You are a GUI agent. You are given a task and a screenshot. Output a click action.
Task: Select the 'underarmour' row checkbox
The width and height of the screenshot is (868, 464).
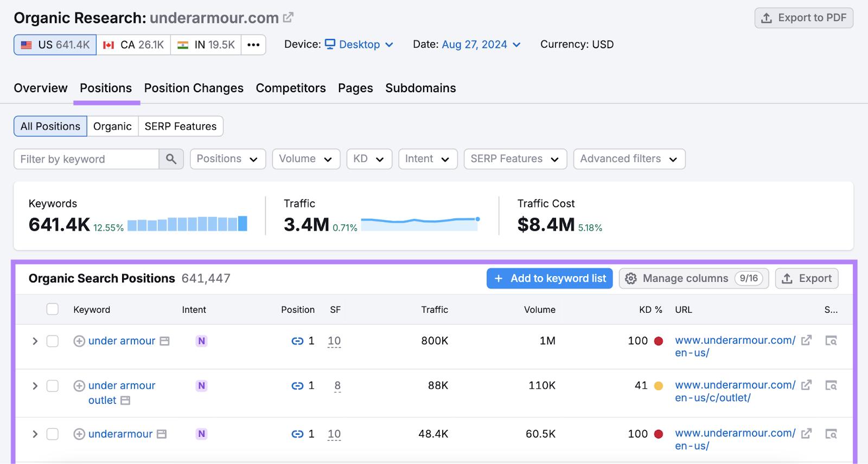53,434
